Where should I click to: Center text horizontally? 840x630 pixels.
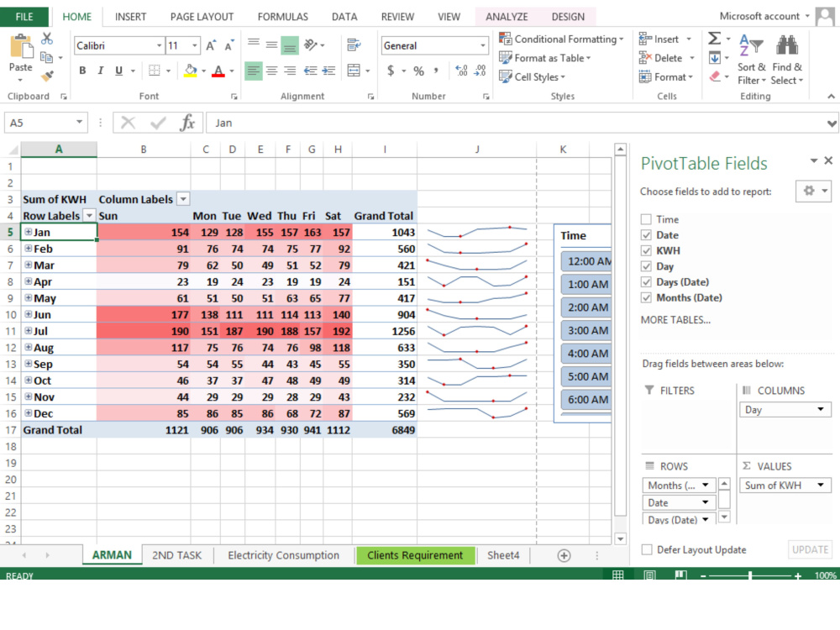272,71
